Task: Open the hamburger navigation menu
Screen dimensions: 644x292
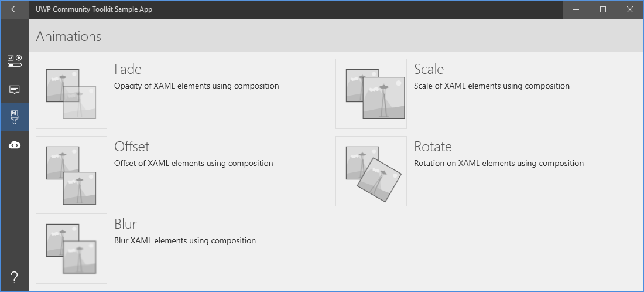Action: [15, 33]
